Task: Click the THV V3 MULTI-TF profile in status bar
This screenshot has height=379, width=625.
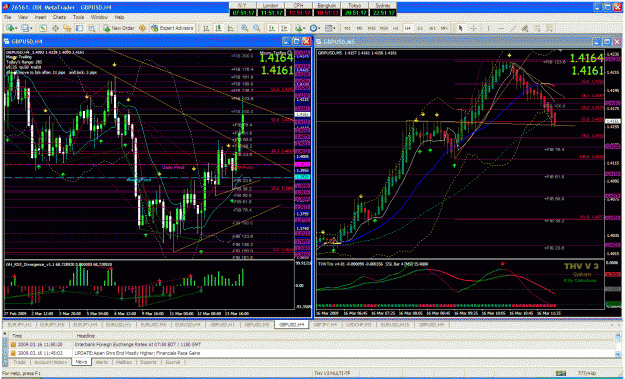Action: (333, 373)
